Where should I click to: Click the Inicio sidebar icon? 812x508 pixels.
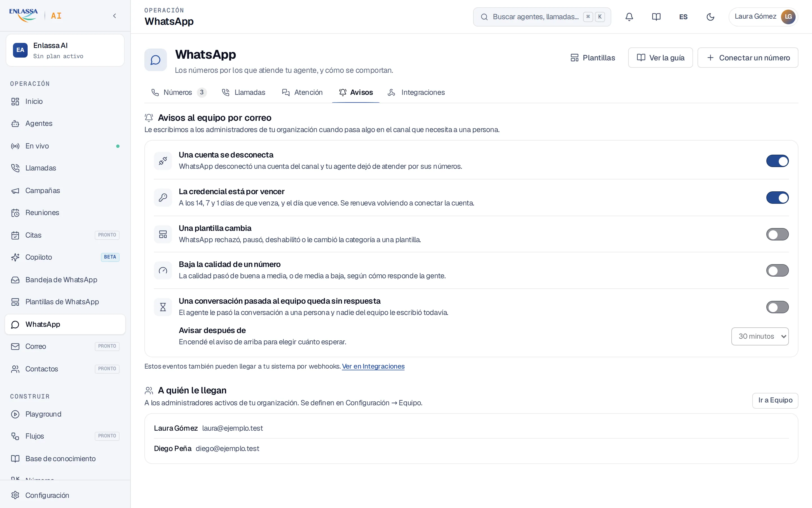pyautogui.click(x=15, y=102)
